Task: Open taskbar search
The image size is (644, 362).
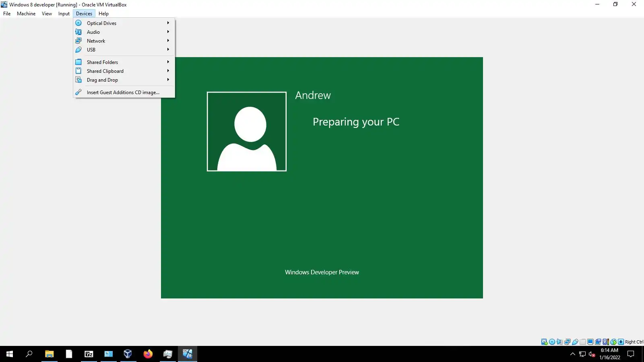Action: 29,354
